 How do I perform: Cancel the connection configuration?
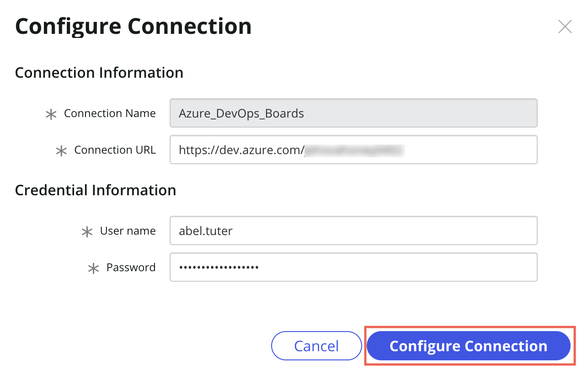(x=316, y=346)
